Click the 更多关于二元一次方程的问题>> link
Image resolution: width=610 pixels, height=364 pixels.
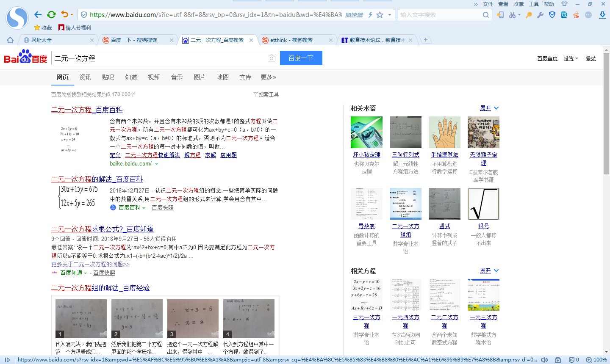point(90,264)
